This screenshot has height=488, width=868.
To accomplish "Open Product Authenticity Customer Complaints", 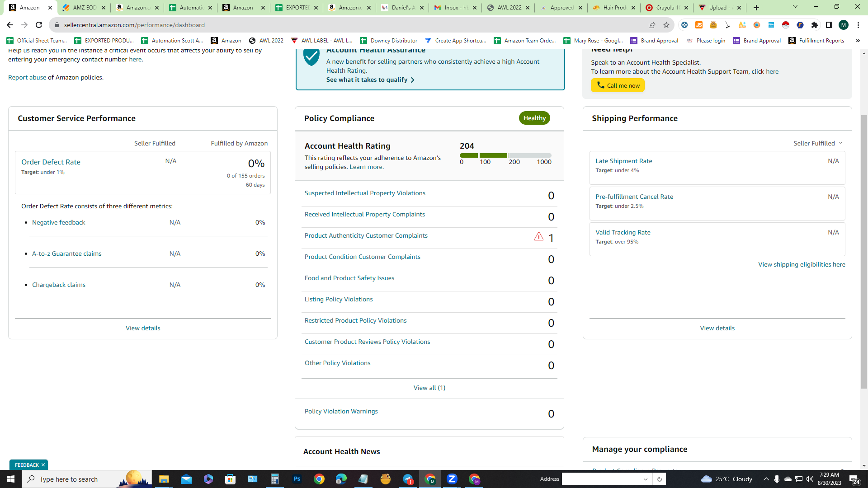I will click(366, 236).
